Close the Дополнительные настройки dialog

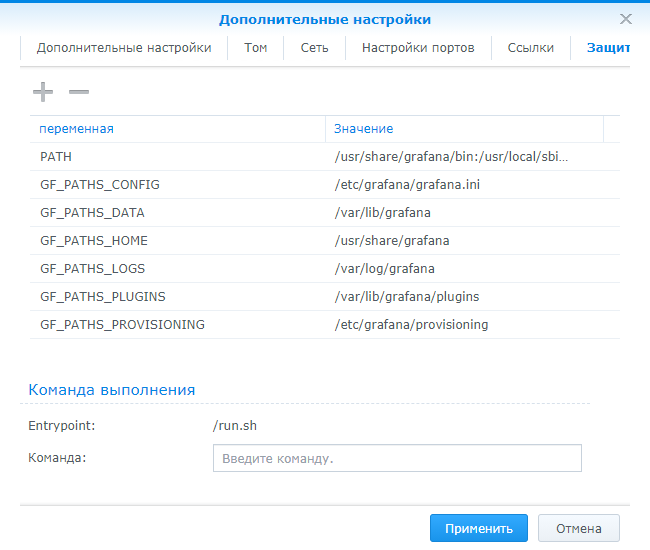point(626,19)
